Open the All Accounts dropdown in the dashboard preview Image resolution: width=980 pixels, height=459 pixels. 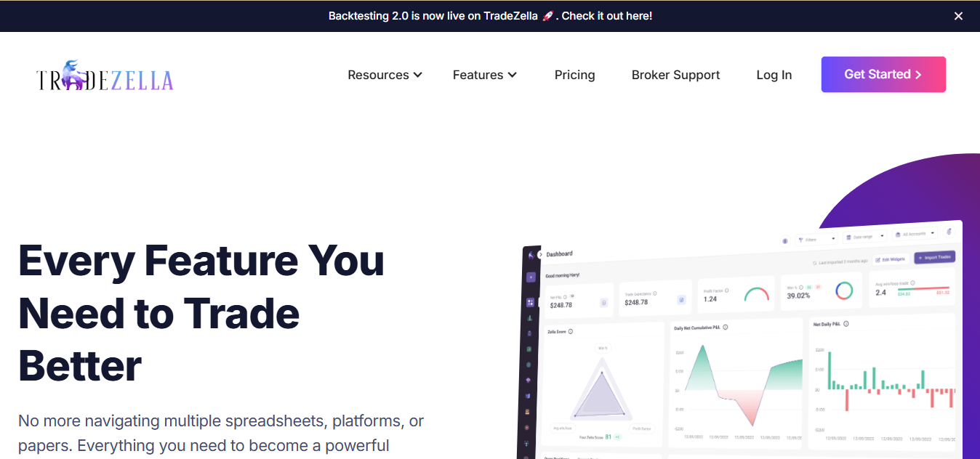click(x=915, y=234)
